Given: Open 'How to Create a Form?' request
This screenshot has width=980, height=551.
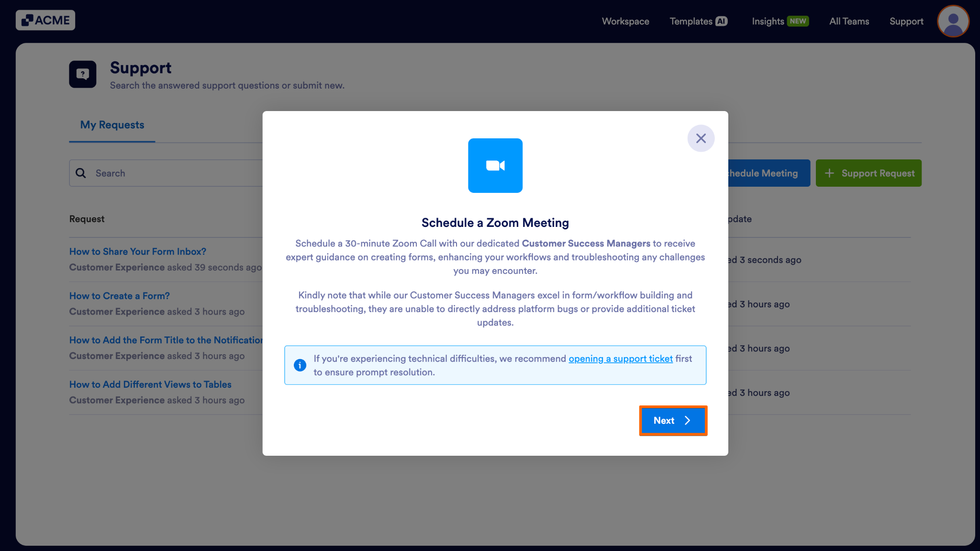Looking at the screenshot, I should [119, 295].
